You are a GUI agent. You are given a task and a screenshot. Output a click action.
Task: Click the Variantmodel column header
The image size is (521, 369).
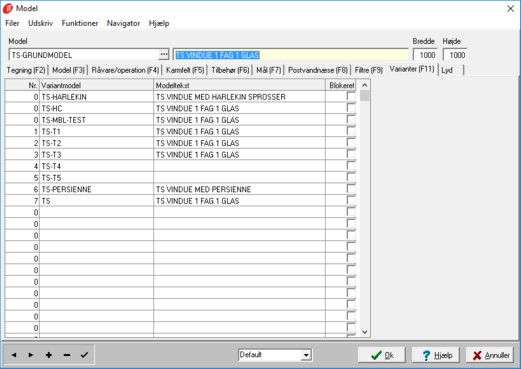click(x=96, y=85)
